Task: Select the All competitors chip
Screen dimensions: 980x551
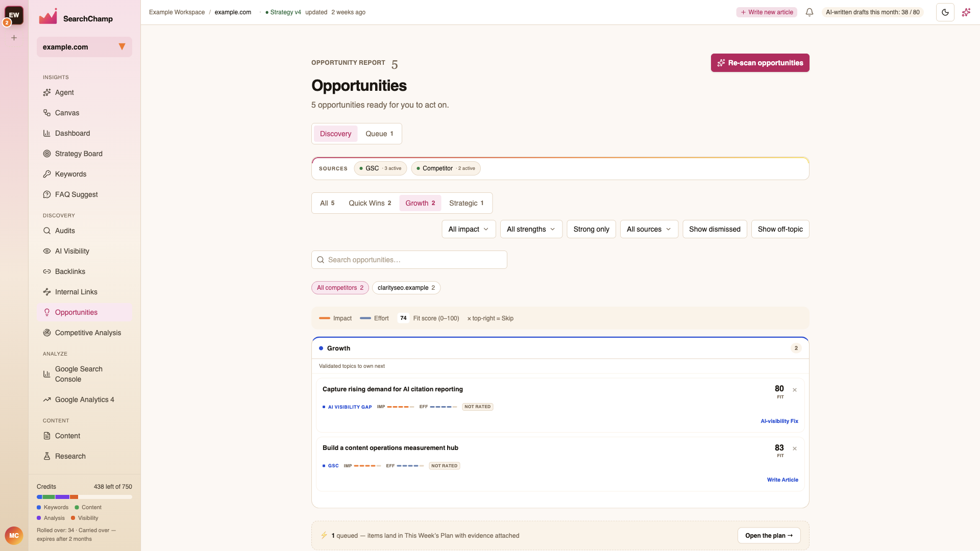Action: point(340,288)
